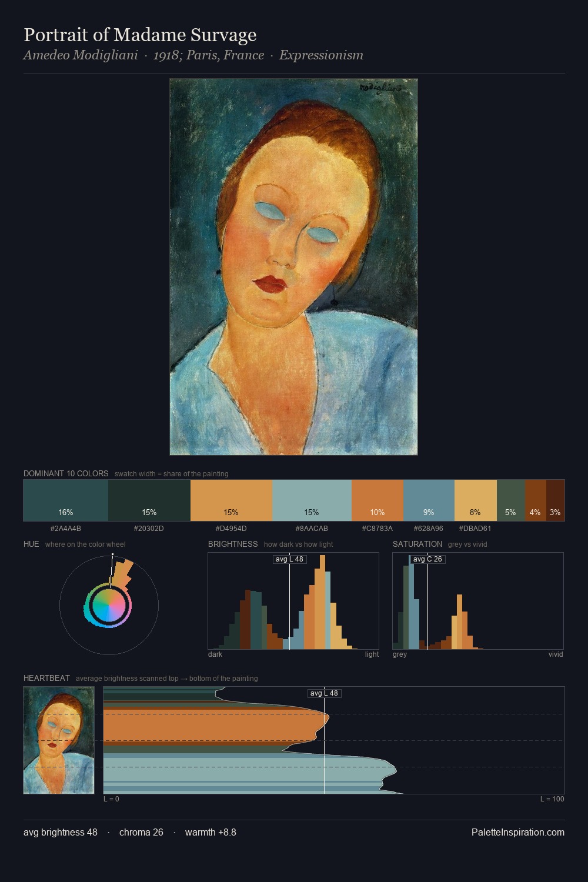The height and width of the screenshot is (882, 588).
Task: Click the avg C 26 saturation label
Action: tap(427, 559)
